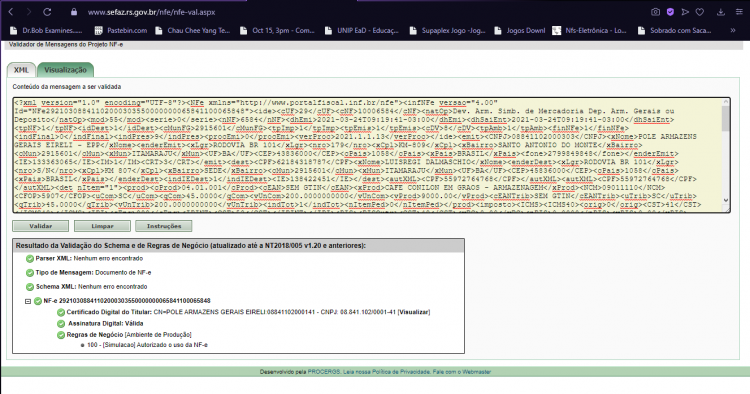Screen dimensions: 750x394
Task: Open the browser easy setup menu icon
Action: (x=739, y=12)
